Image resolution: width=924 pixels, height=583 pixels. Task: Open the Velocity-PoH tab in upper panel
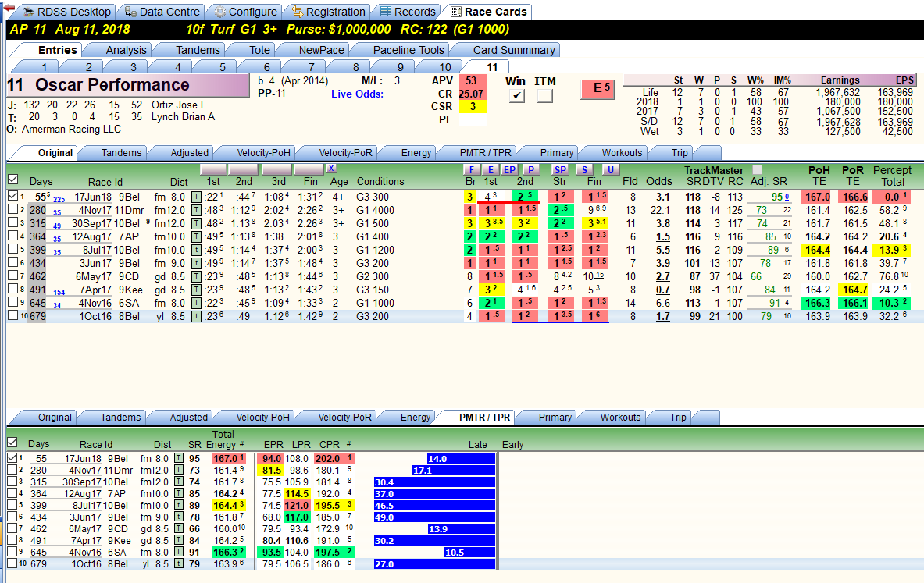coord(263,152)
